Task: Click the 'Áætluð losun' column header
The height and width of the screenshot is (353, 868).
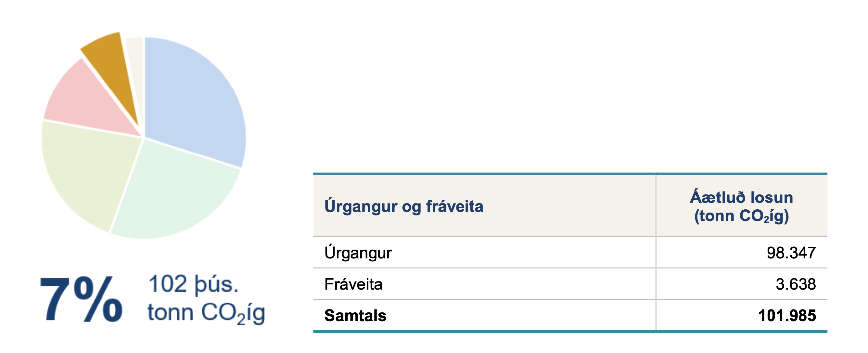Action: [x=741, y=197]
